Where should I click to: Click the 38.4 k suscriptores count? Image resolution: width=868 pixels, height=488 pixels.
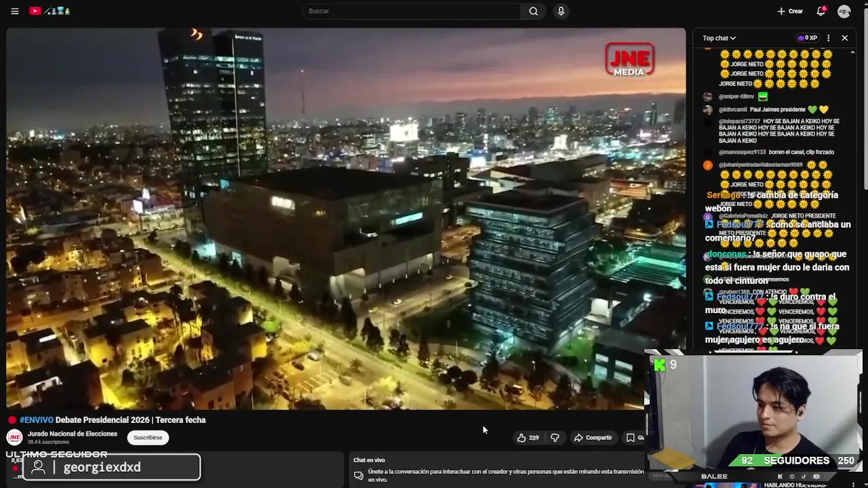coord(48,442)
